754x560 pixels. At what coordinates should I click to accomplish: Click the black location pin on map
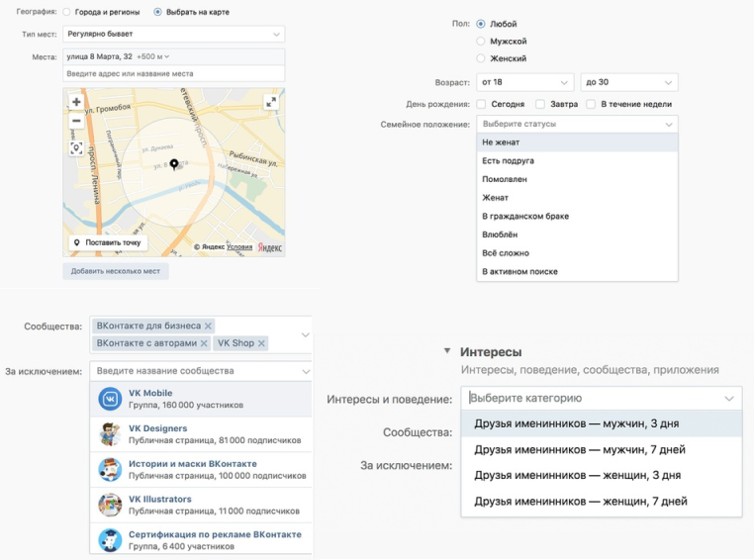pos(174,165)
